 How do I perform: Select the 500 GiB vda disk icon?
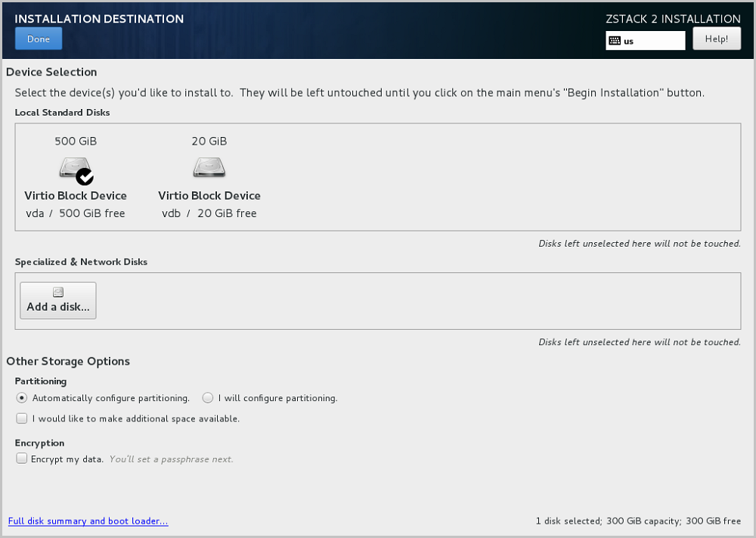coord(73,166)
